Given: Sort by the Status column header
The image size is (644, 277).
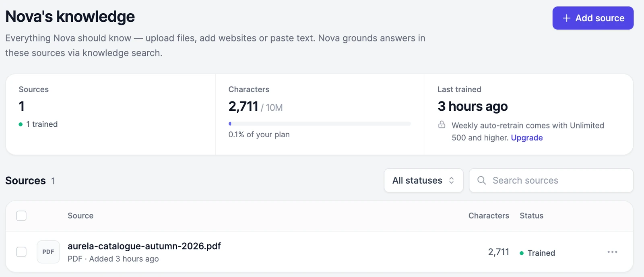Looking at the screenshot, I should pyautogui.click(x=531, y=216).
